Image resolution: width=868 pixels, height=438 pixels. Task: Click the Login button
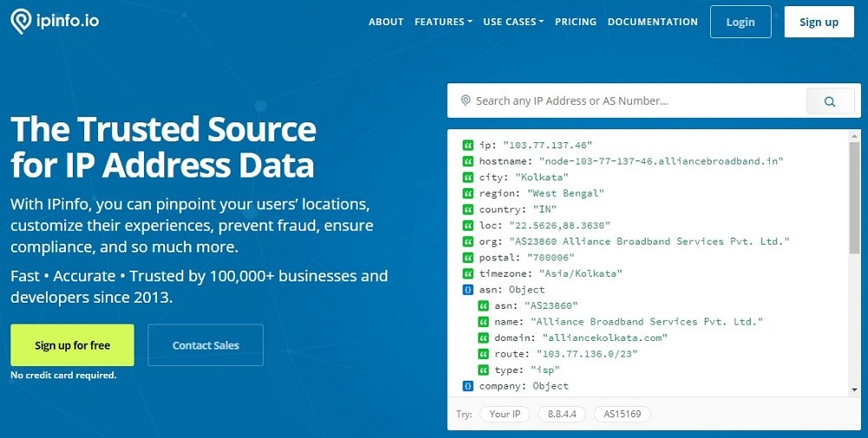click(x=740, y=23)
